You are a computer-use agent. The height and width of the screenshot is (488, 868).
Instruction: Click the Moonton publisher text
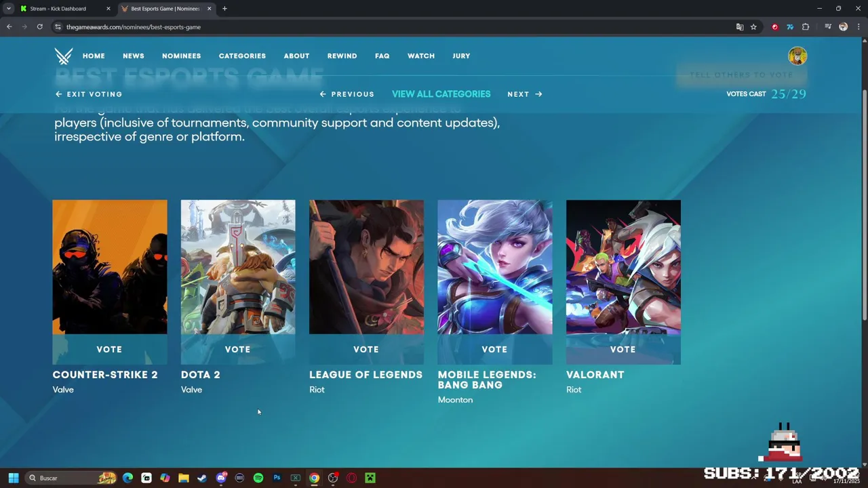455,400
